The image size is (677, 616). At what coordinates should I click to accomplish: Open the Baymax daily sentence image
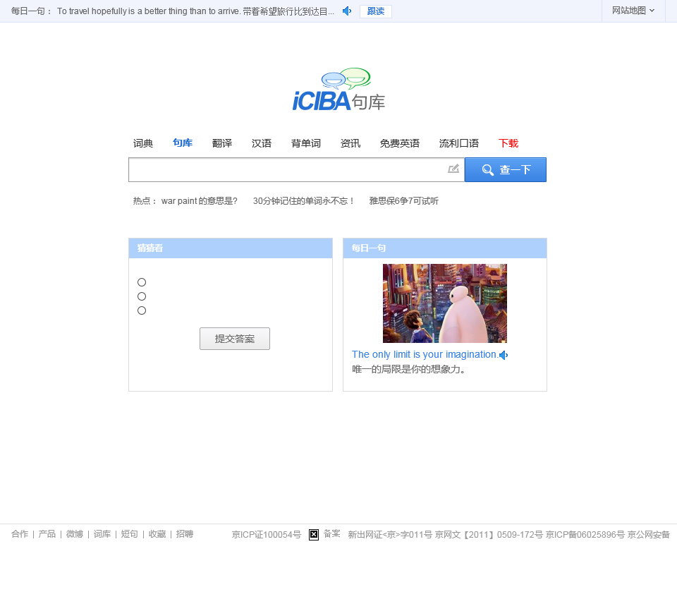point(445,303)
